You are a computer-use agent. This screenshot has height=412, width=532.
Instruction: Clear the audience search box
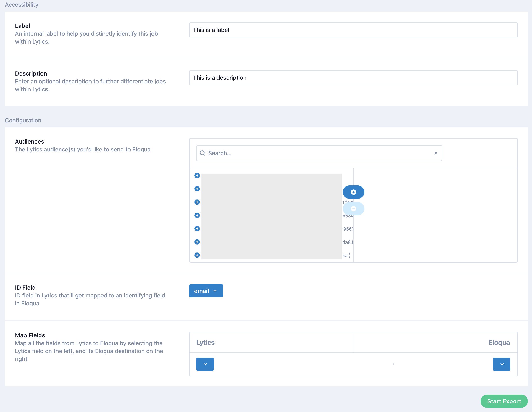tap(436, 153)
